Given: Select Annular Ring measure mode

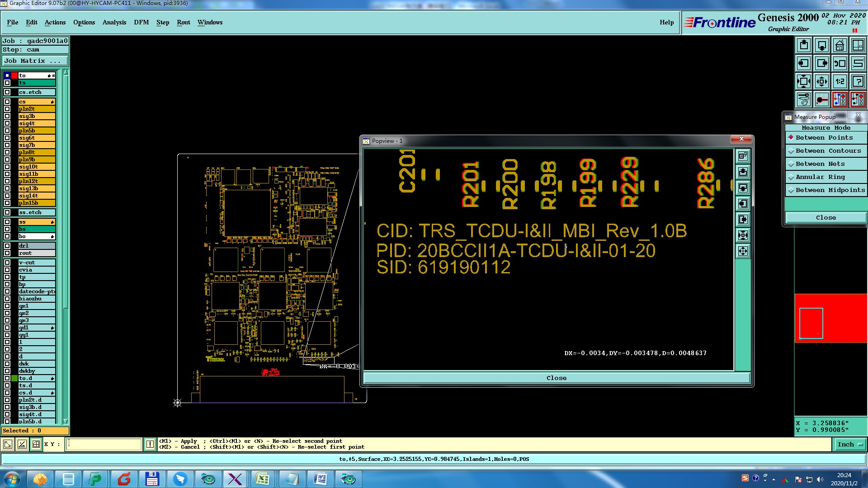Looking at the screenshot, I should [820, 177].
